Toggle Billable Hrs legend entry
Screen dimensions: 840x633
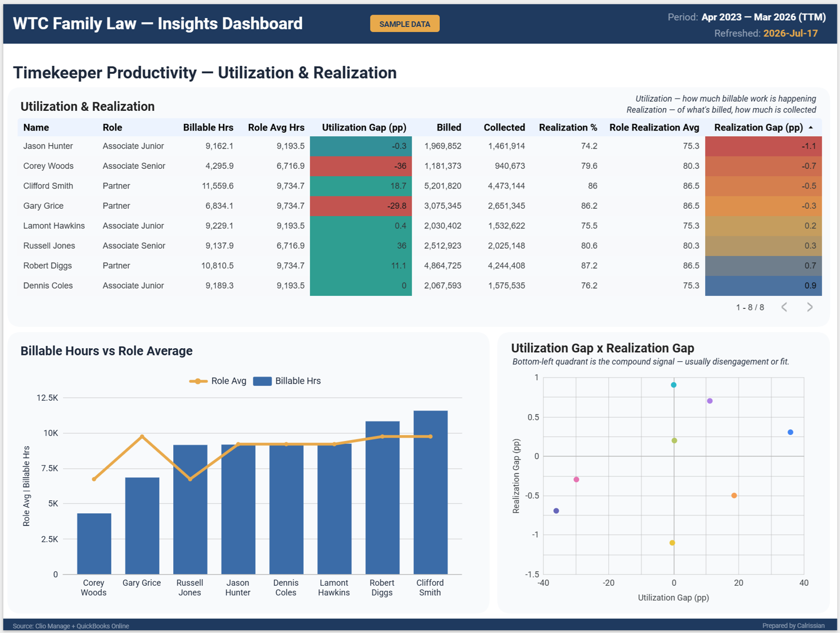click(287, 381)
